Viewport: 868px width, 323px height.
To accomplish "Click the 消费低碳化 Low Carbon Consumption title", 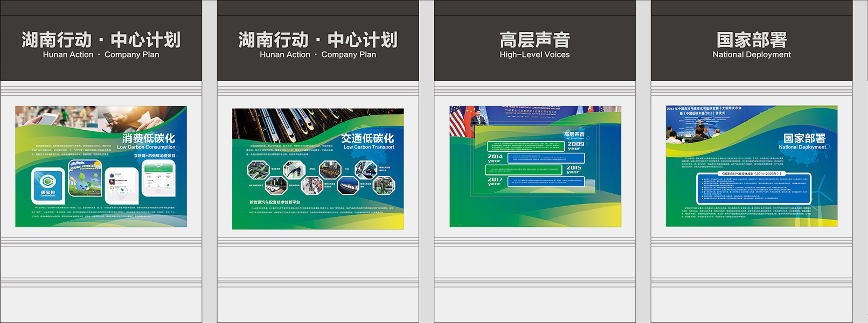I will [x=148, y=141].
